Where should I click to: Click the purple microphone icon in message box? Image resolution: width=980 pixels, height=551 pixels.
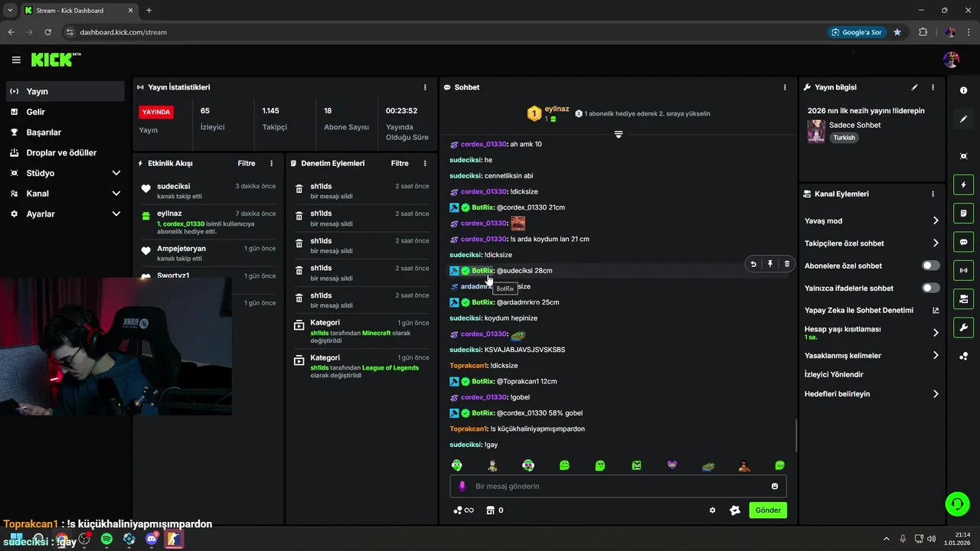point(462,486)
